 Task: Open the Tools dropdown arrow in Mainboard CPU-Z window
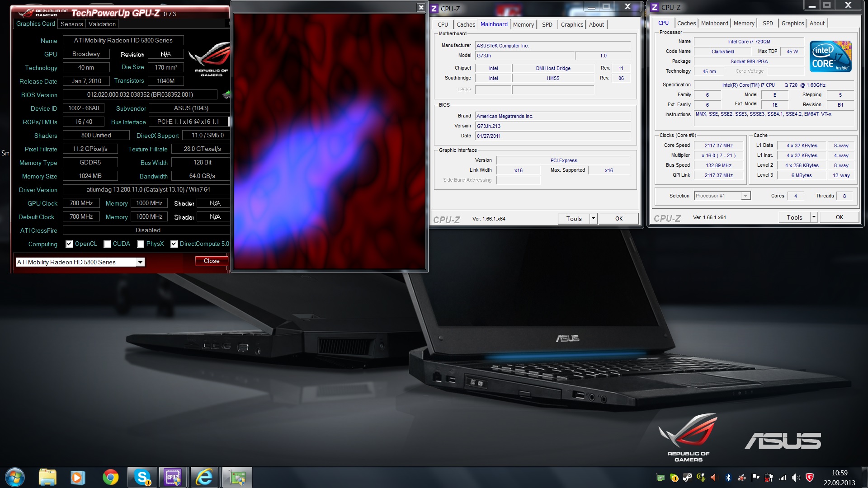pos(593,219)
